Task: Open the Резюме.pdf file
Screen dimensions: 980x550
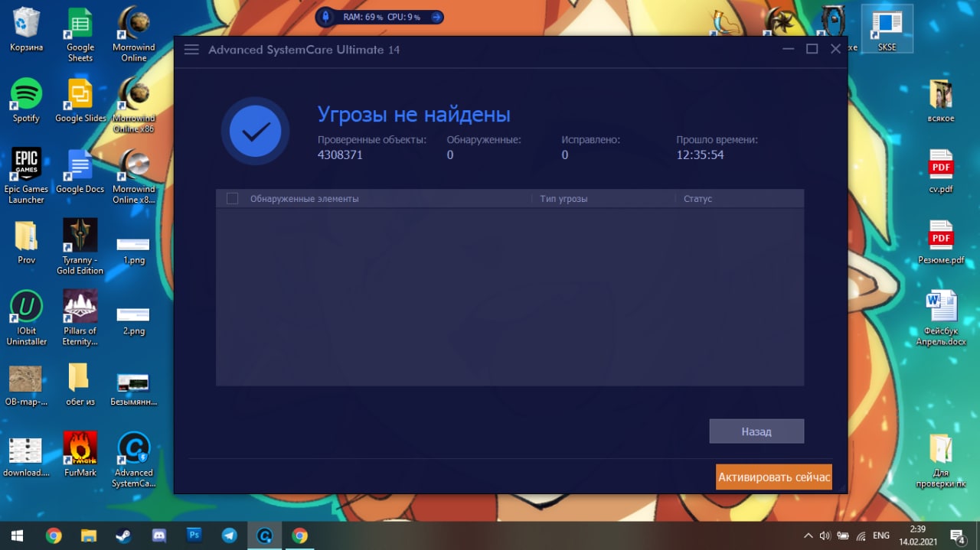Action: pyautogui.click(x=941, y=242)
